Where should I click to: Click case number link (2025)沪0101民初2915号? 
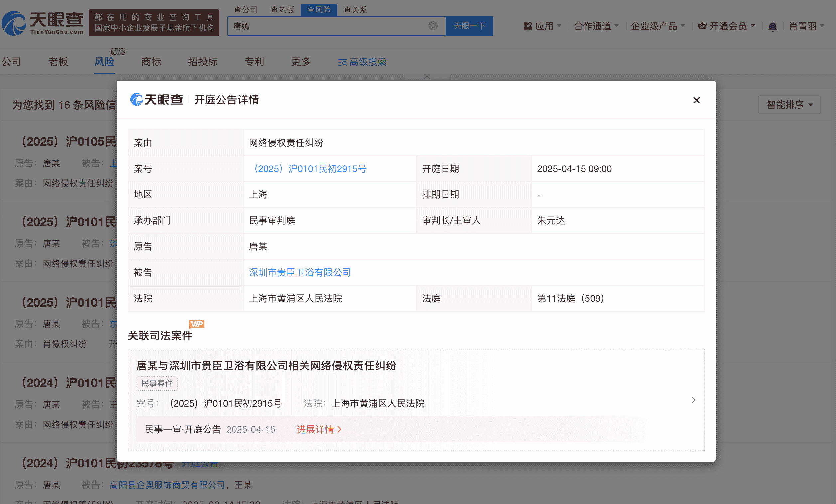(310, 169)
